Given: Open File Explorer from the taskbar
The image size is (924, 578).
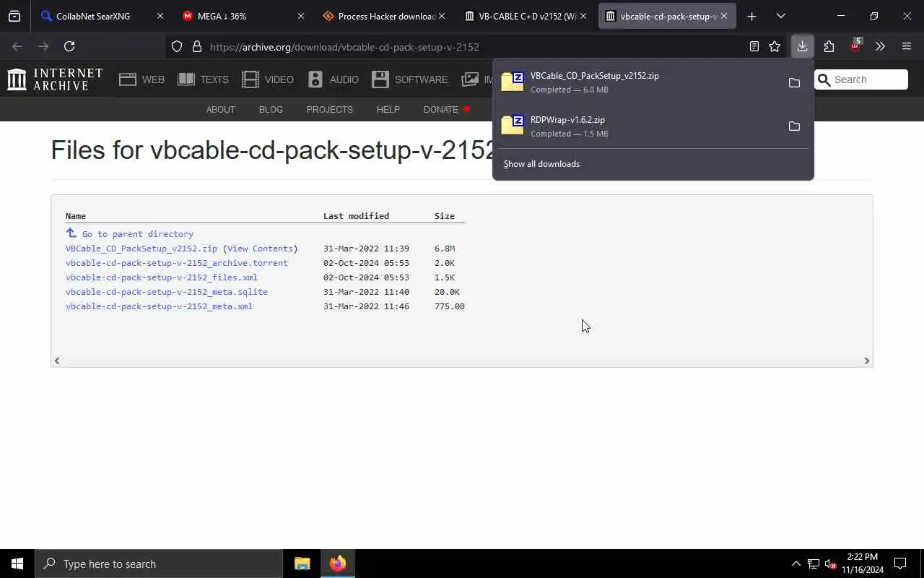Looking at the screenshot, I should point(302,564).
